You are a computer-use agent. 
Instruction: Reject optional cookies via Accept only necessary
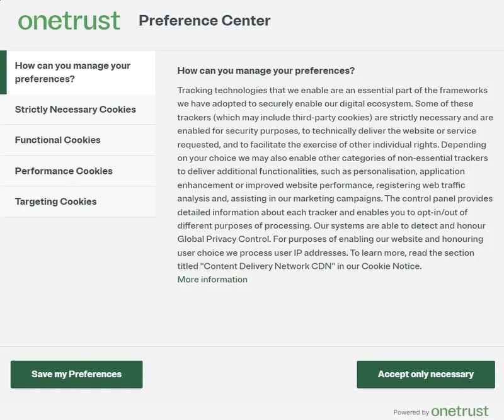click(424, 373)
